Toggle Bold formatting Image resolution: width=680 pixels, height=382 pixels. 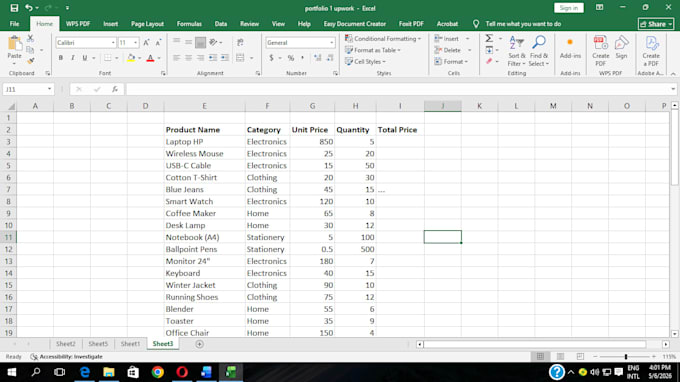[61, 58]
